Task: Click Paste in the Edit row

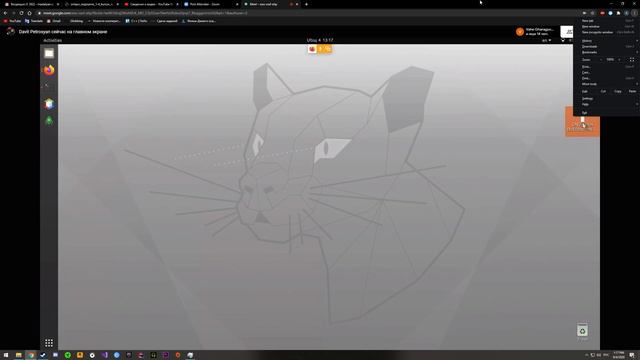Action: click(x=632, y=91)
